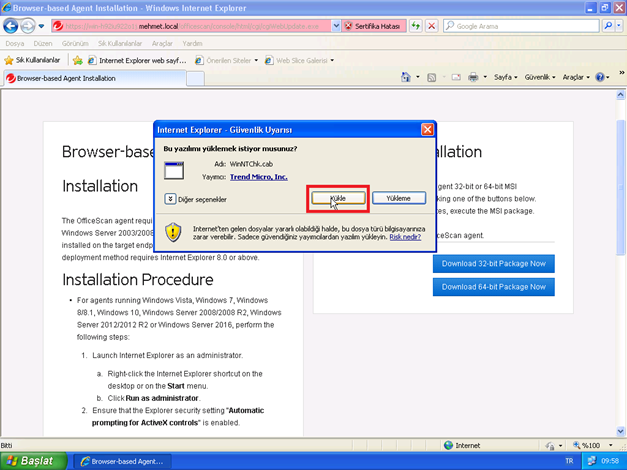Screen dimensions: 627x470
Task: Expand Diğer seçenekler options
Action: tap(196, 199)
